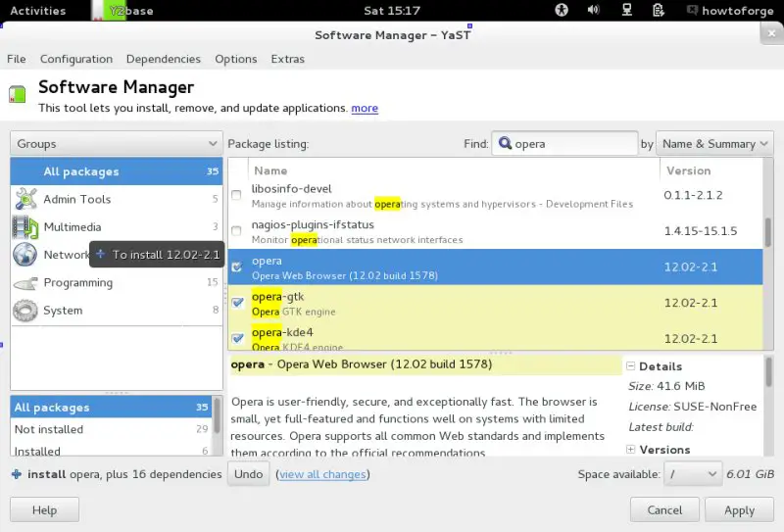Uncheck the opera-gtk package checkbox
The image size is (784, 532).
(x=237, y=303)
